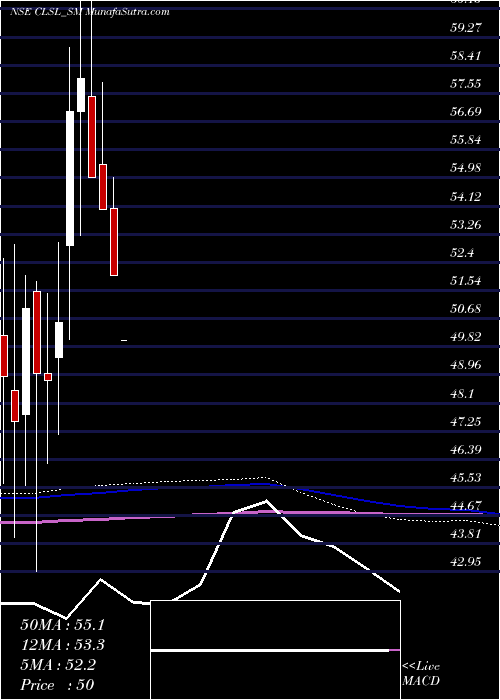Click the 57.55 price axis label

click(x=466, y=83)
